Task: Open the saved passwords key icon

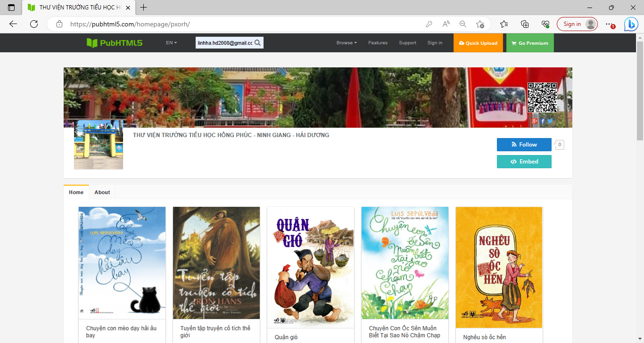Action: pos(429,24)
